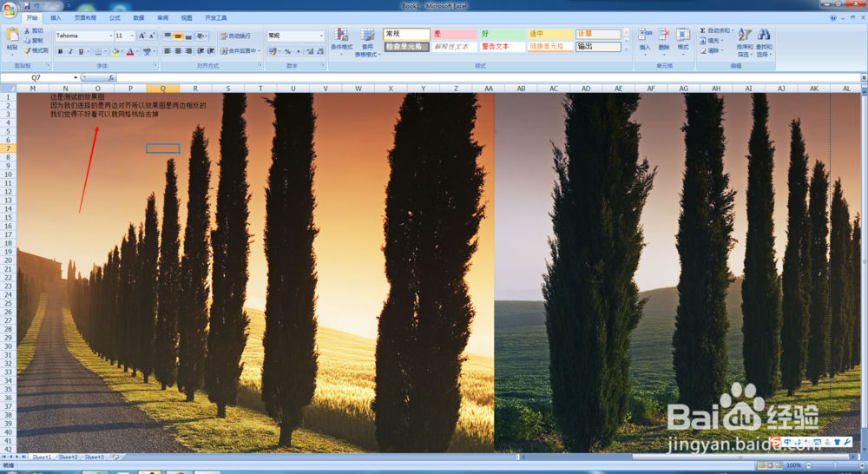
Task: Undo the last action in toolbar
Action: [36, 5]
